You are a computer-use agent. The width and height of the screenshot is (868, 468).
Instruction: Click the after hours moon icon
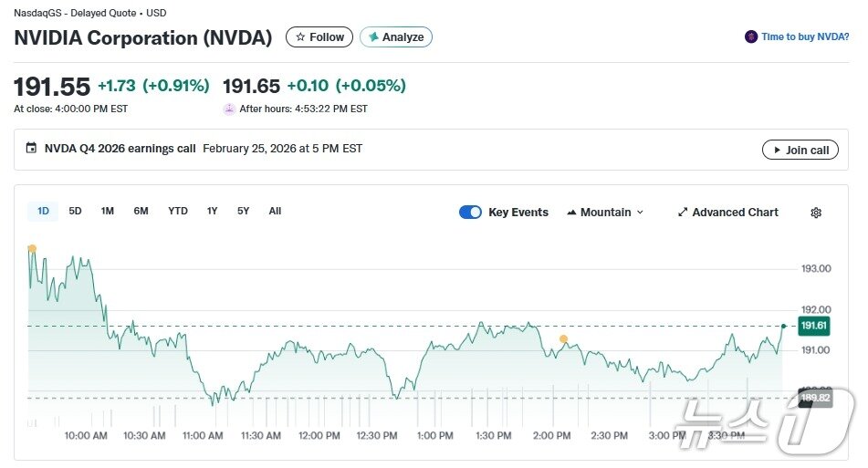[x=229, y=109]
